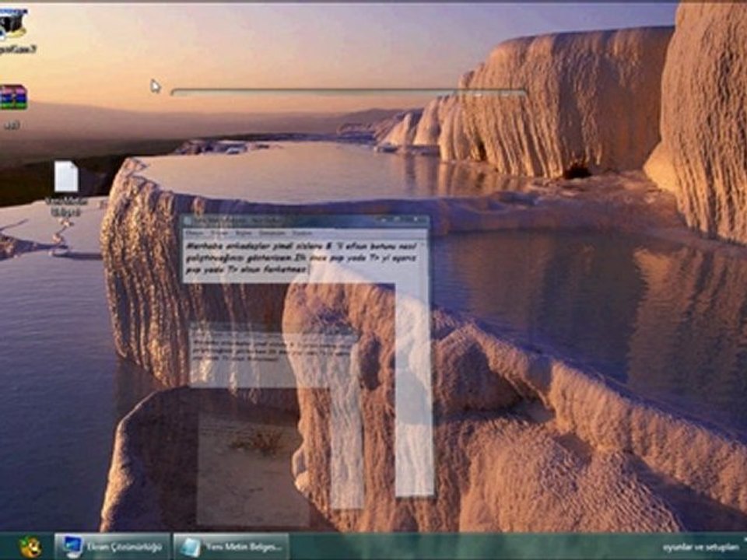This screenshot has height=560, width=747.
Task: Switch to Ekran Çözünürlüğü taskbar button
Action: point(112,547)
